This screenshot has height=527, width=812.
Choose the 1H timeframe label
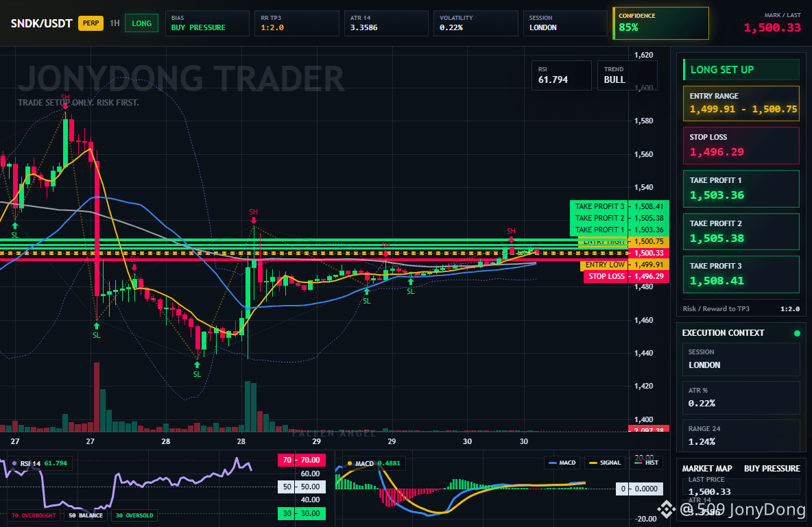pyautogui.click(x=115, y=23)
